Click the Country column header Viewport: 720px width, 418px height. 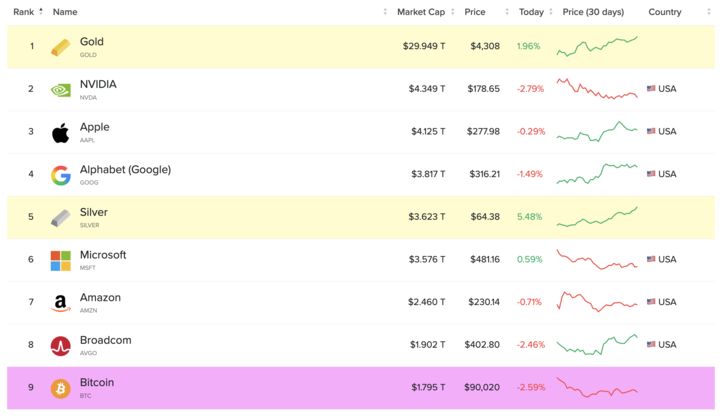[664, 12]
